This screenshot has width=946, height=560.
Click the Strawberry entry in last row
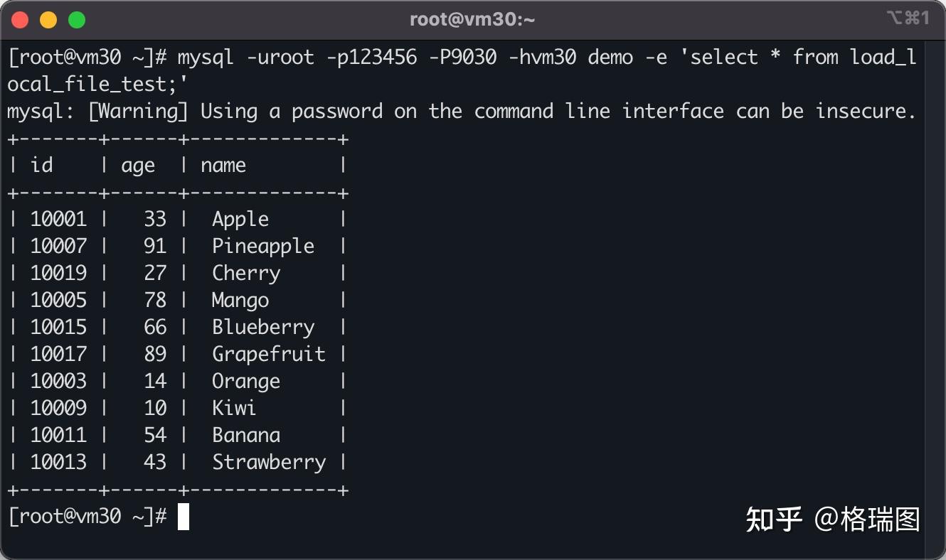[x=269, y=463]
